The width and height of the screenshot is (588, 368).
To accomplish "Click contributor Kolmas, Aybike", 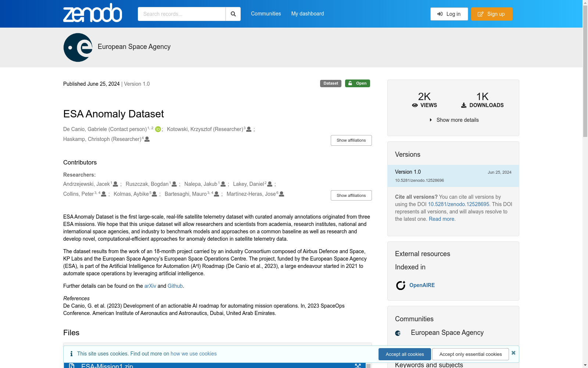I will tap(131, 194).
